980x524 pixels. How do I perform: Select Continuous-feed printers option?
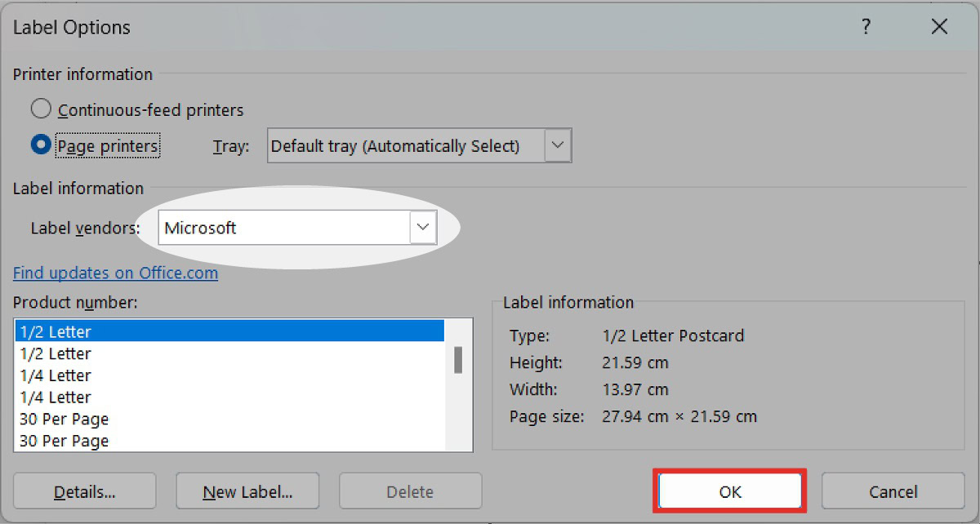point(41,109)
